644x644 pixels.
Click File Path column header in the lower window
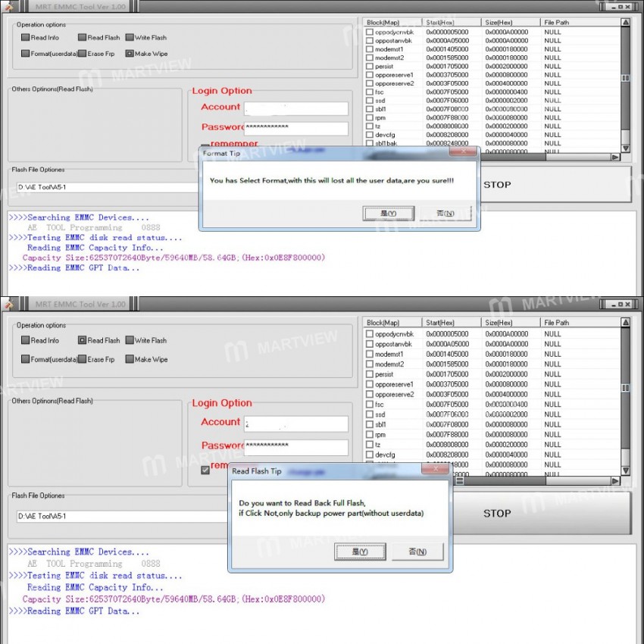point(580,323)
